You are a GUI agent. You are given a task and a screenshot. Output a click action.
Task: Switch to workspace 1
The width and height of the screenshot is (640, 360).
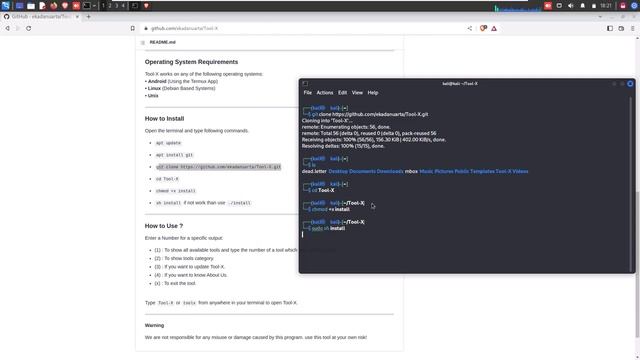point(103,6)
